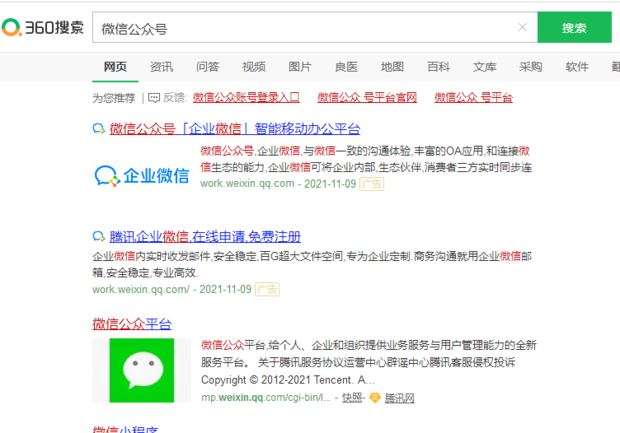Open suggestion 微信公众账号登录入口

pyautogui.click(x=246, y=98)
